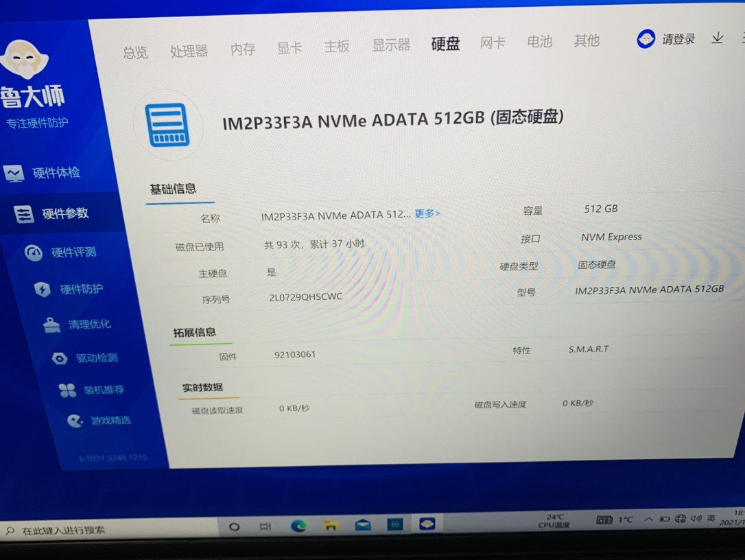The height and width of the screenshot is (560, 745).
Task: Click the 鲁大师 taskbar icon
Action: (x=427, y=524)
